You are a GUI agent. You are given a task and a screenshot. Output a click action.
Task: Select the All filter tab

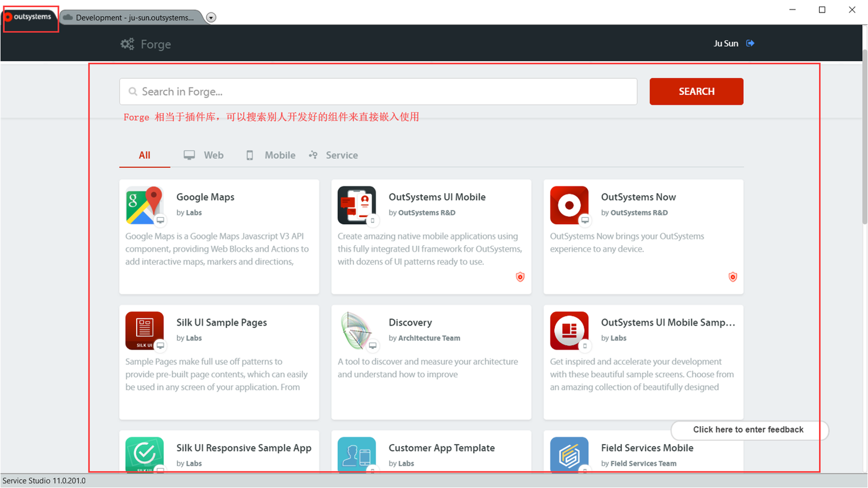point(145,155)
